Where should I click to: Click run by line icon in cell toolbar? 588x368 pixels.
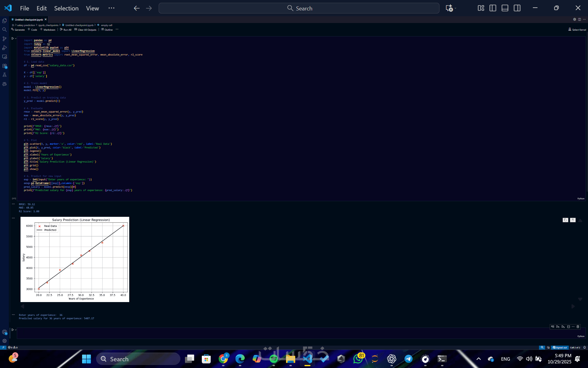pos(553,327)
